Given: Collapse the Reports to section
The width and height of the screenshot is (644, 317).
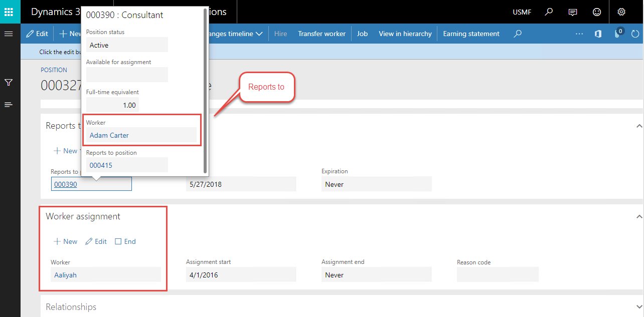Looking at the screenshot, I should pos(639,126).
